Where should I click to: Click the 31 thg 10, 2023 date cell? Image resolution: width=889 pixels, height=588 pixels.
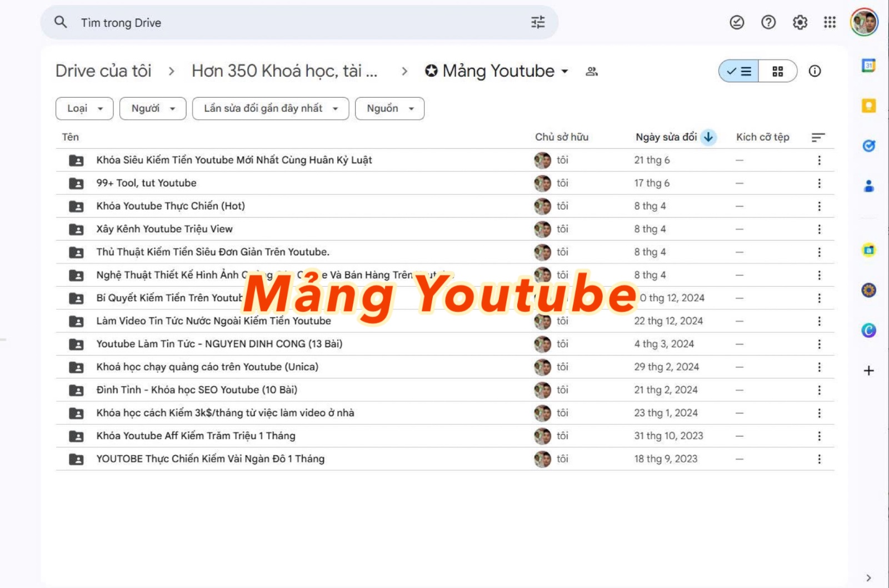tap(668, 436)
